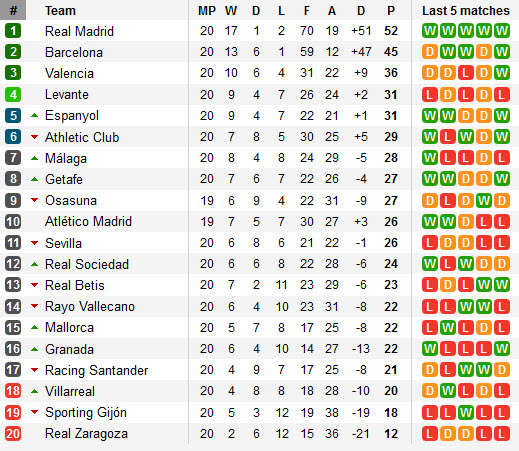Open the Racing Santander team link

[96, 370]
